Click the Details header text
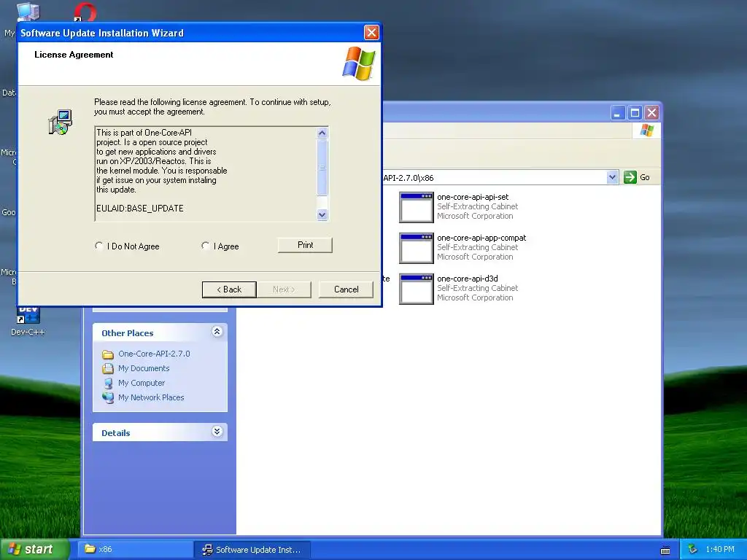Image resolution: width=747 pixels, height=560 pixels. (116, 433)
